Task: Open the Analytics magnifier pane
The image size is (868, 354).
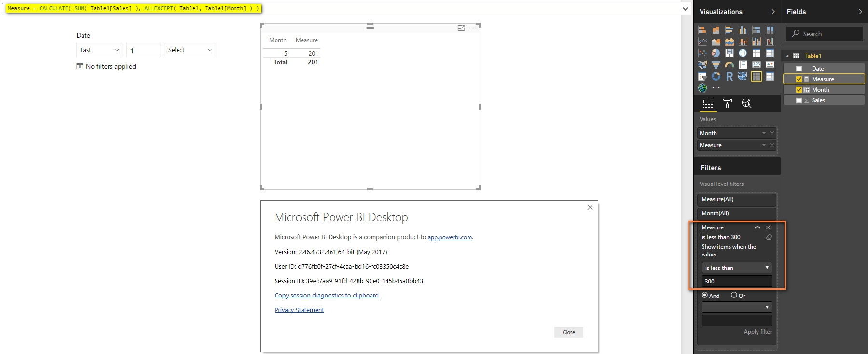Action: pyautogui.click(x=746, y=103)
